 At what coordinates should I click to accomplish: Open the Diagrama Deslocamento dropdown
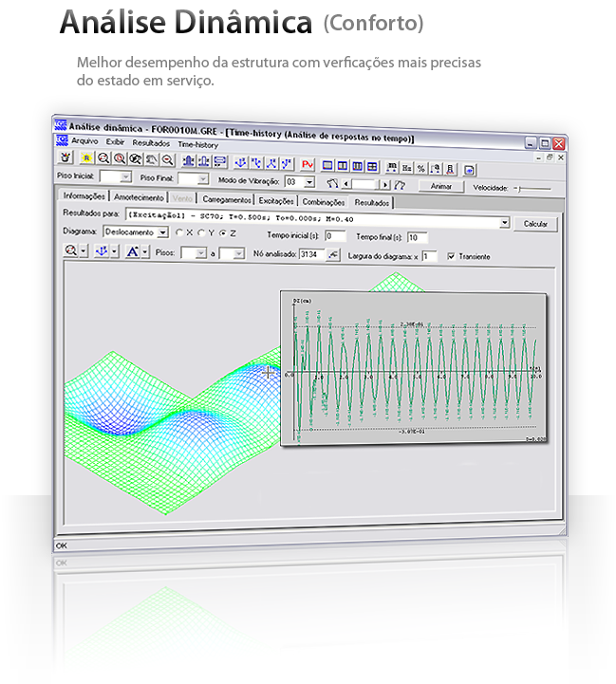pyautogui.click(x=162, y=232)
